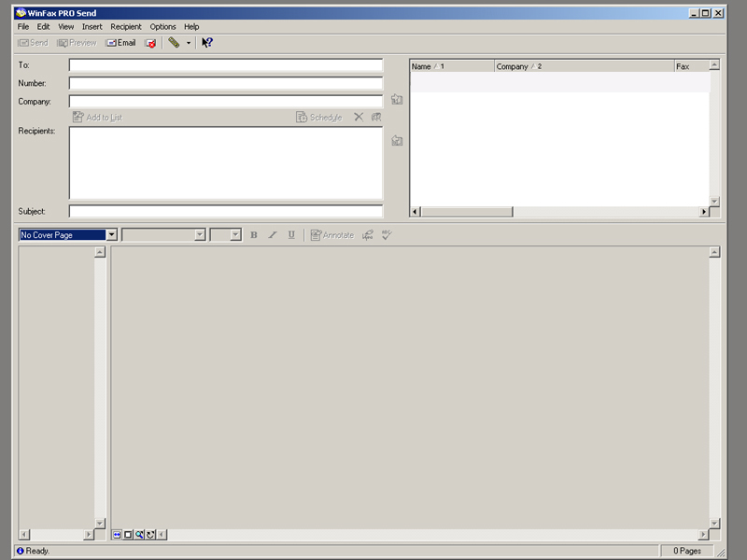Open the Help menu

tap(191, 27)
